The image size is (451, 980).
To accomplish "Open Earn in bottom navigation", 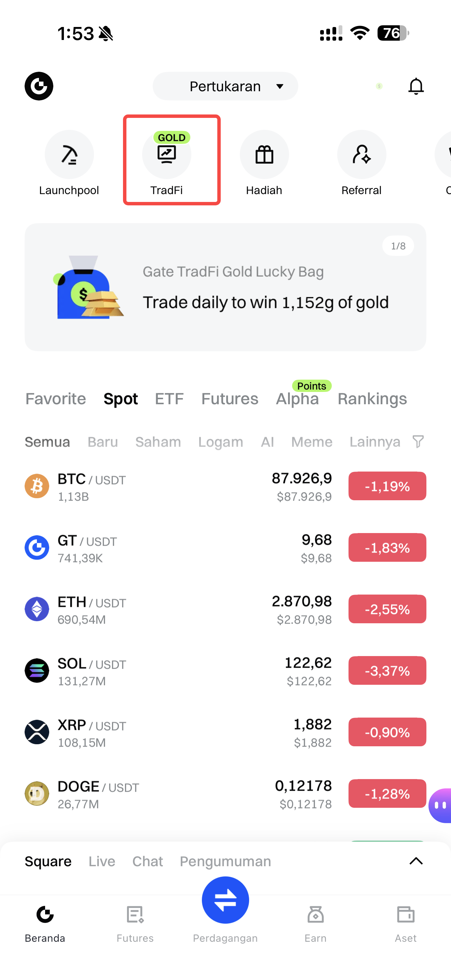I will tap(315, 922).
